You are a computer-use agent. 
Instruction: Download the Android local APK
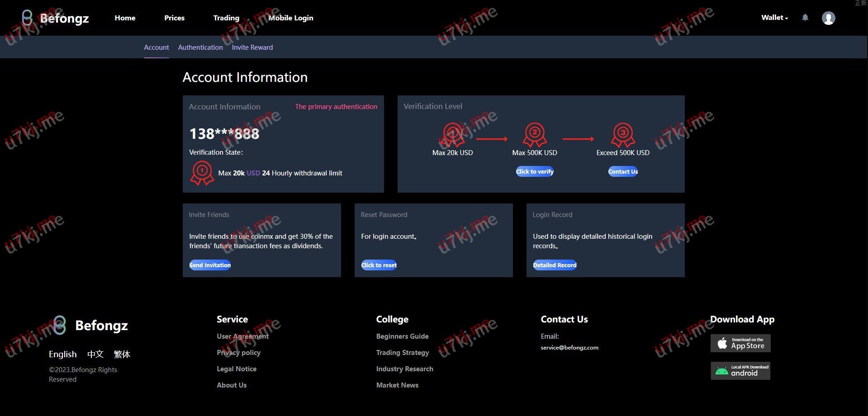pos(740,371)
